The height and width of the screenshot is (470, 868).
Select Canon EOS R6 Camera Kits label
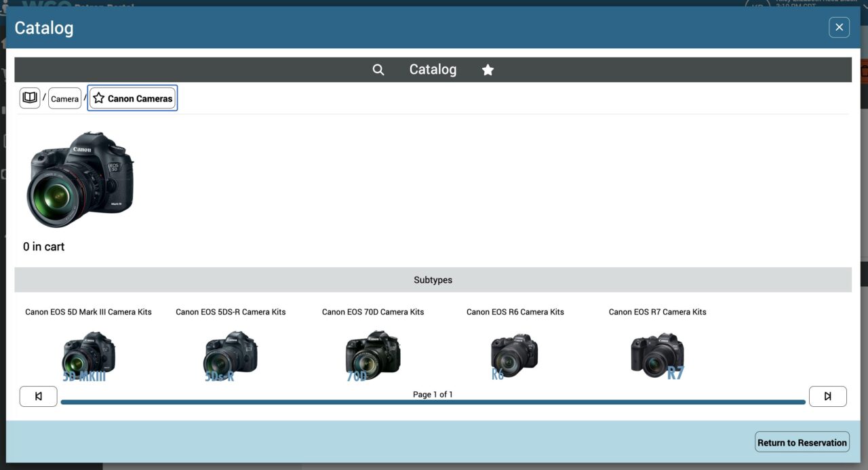click(x=515, y=312)
